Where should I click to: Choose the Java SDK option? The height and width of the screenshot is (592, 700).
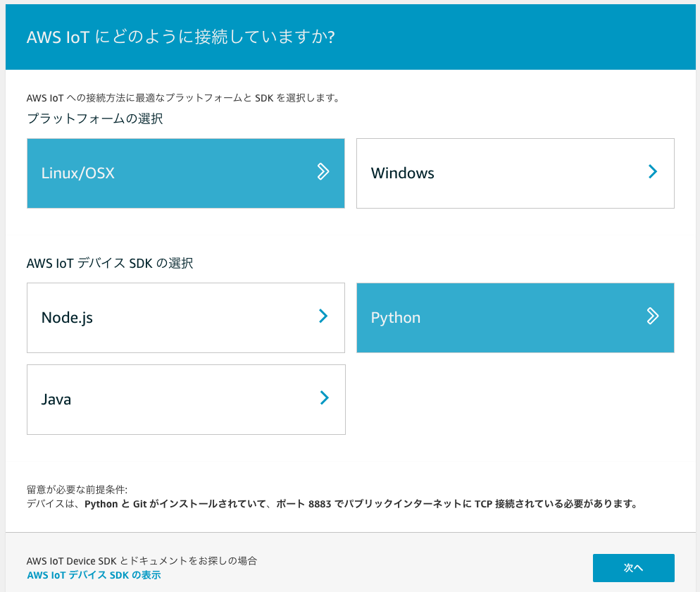pos(185,399)
